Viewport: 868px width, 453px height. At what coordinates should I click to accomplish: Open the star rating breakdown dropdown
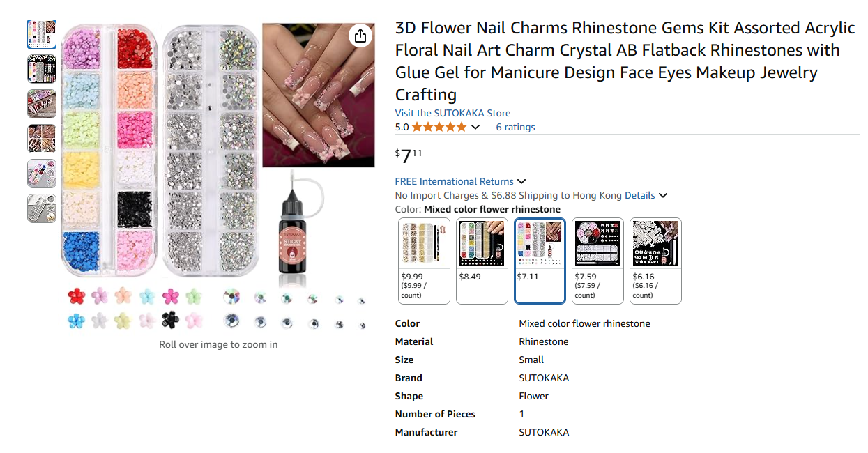tap(475, 127)
